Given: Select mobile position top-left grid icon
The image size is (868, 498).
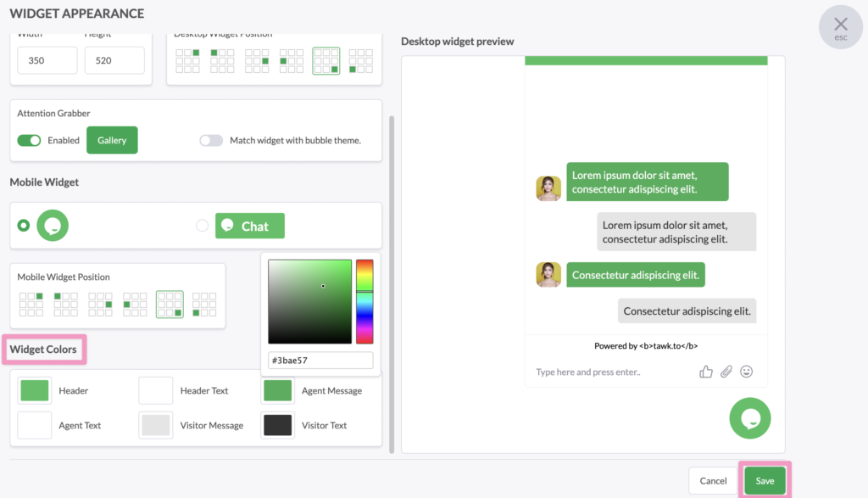Looking at the screenshot, I should [x=65, y=305].
